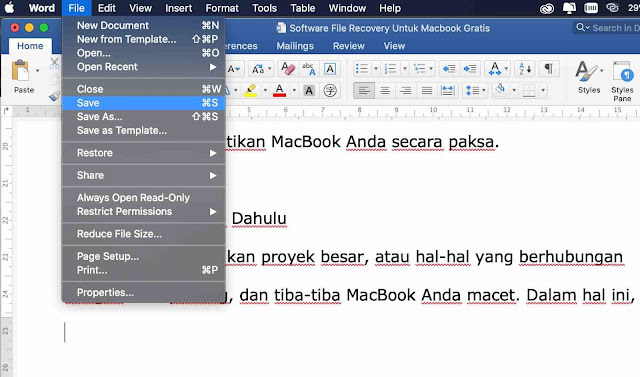
Task: Choose Open… in the File menu
Action: 144,53
